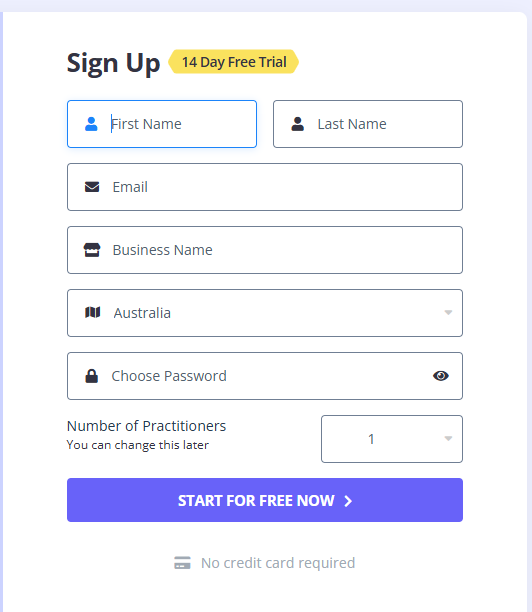Click the storefront icon beside Business Name
This screenshot has width=532, height=612.
point(92,250)
